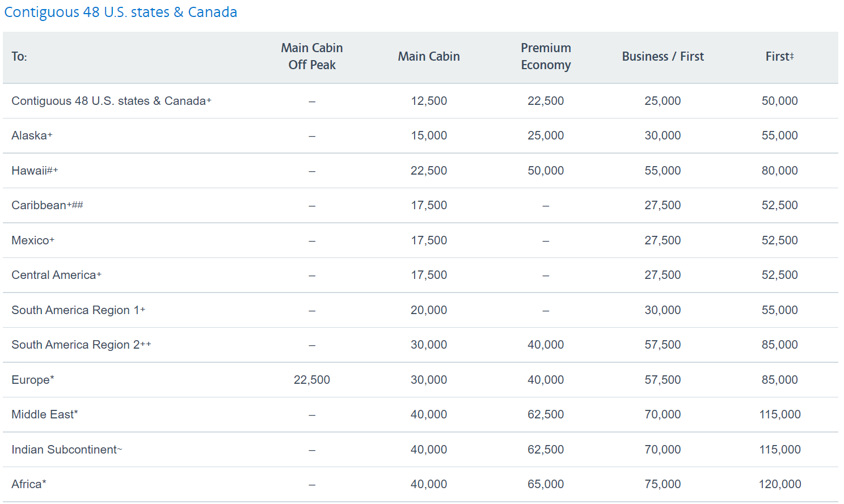Click Africa's 120,000 First value
This screenshot has height=504, width=844.
tap(779, 484)
